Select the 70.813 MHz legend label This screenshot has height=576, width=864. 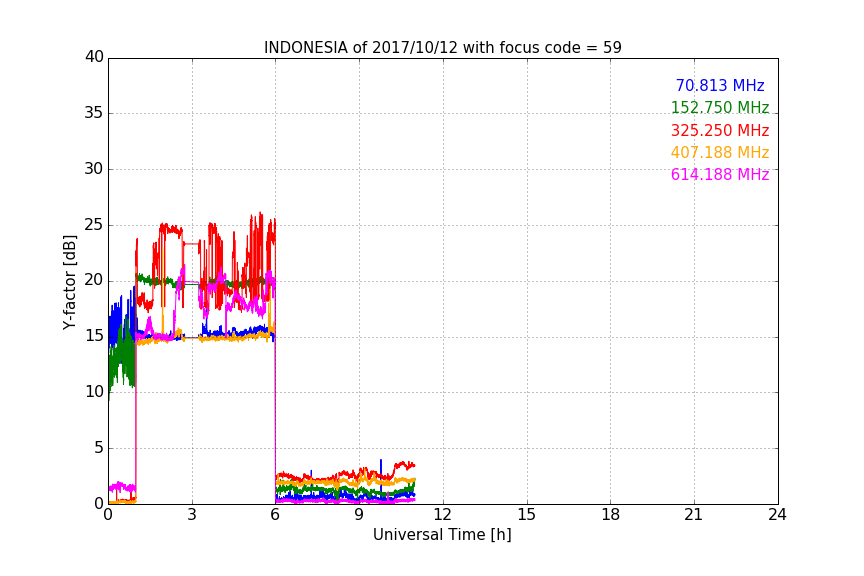coord(720,85)
